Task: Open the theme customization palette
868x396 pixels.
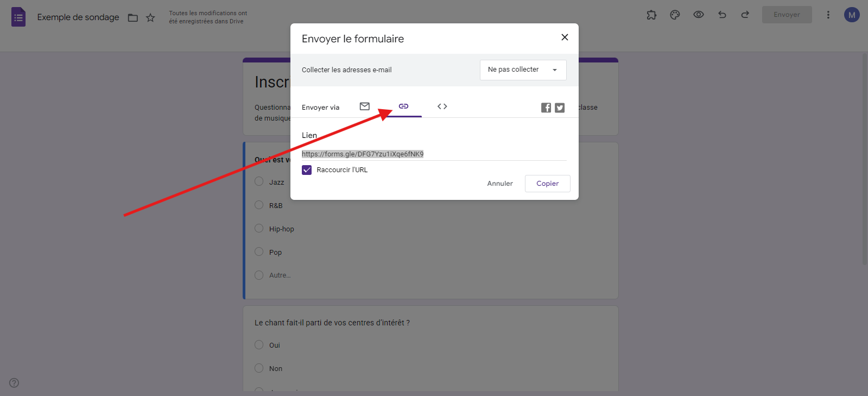Action: point(675,15)
